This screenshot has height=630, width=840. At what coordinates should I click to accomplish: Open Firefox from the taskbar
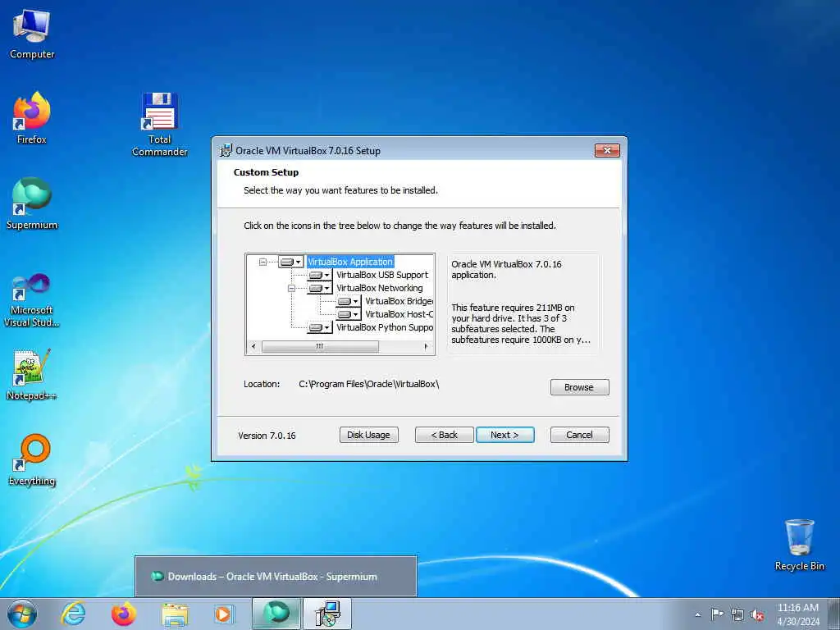coord(124,614)
